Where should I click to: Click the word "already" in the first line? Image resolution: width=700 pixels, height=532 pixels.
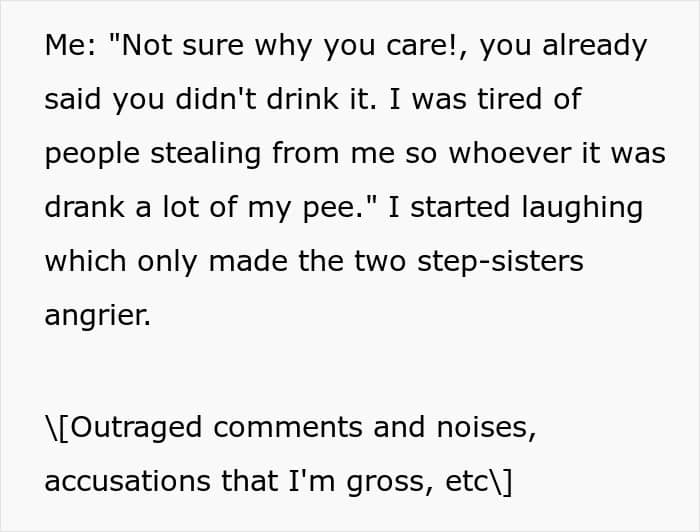point(594,46)
